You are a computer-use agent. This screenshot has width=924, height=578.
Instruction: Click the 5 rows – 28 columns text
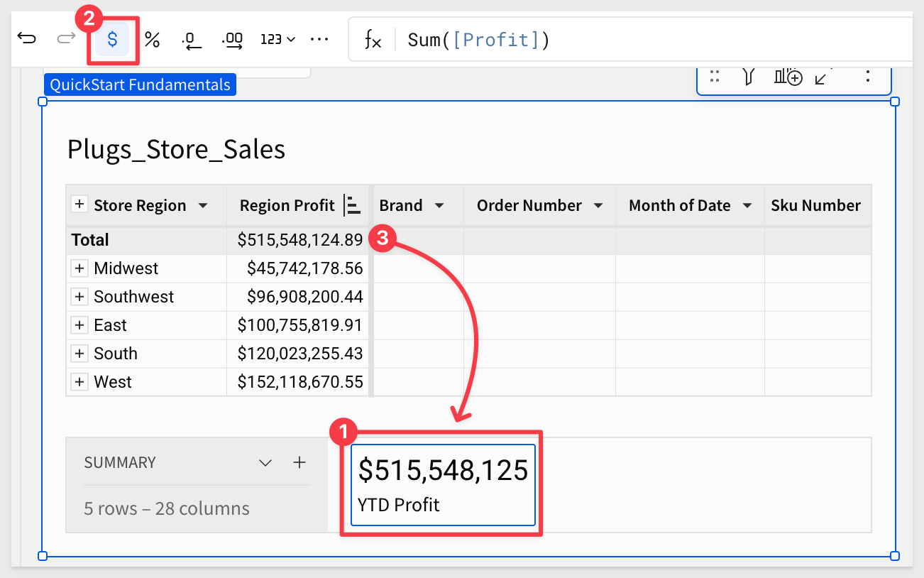(167, 508)
